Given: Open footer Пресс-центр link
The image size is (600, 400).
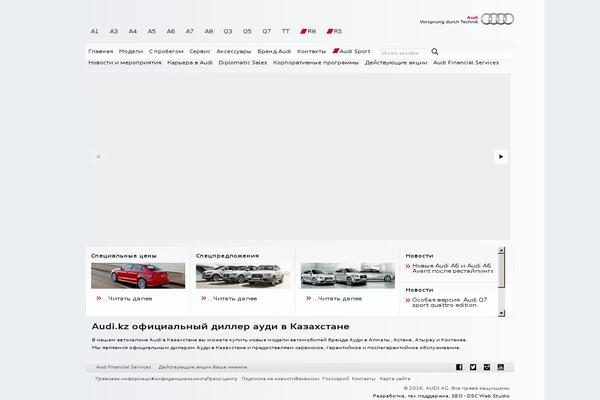Looking at the screenshot, I should pyautogui.click(x=222, y=379).
